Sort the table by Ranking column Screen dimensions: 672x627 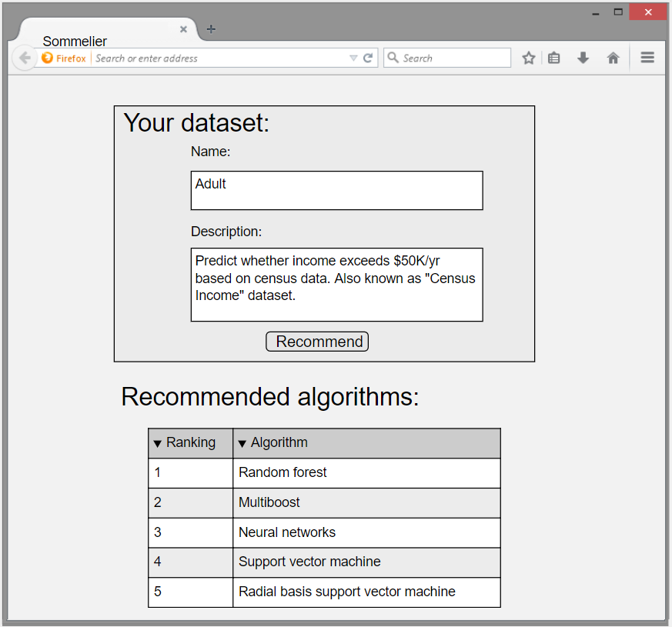tap(190, 443)
